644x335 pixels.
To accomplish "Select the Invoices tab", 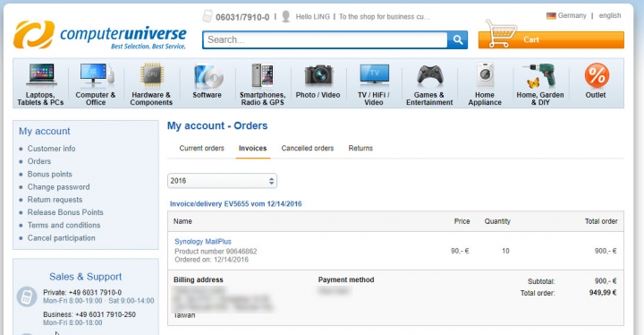I will click(252, 148).
